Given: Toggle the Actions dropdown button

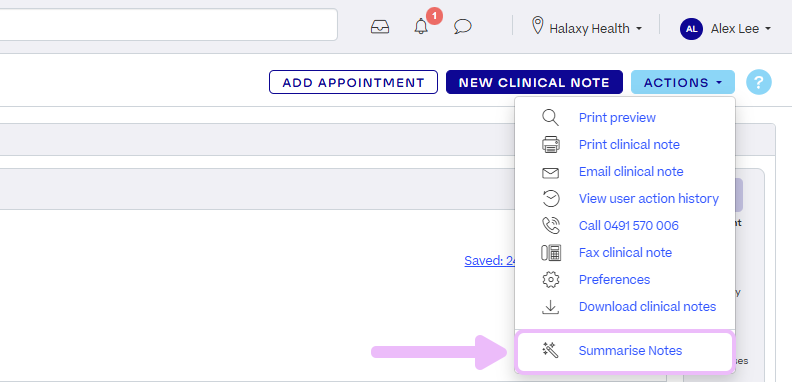Looking at the screenshot, I should [x=682, y=82].
